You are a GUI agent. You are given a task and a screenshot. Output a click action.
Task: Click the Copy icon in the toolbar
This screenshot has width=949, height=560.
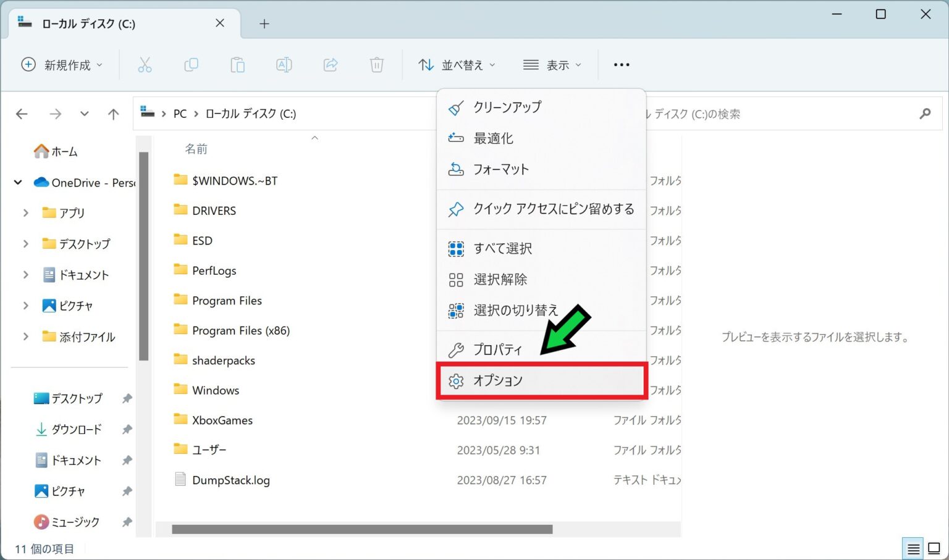coord(191,64)
